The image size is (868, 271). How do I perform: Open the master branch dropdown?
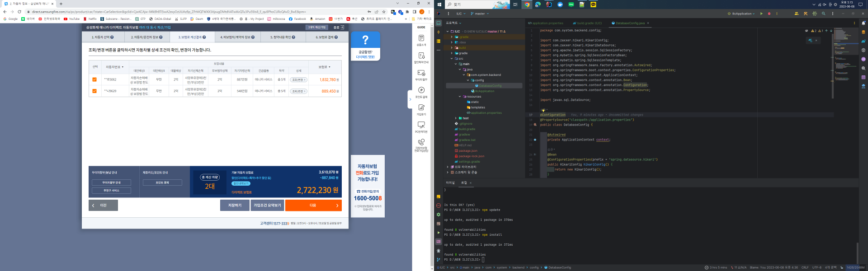(480, 14)
